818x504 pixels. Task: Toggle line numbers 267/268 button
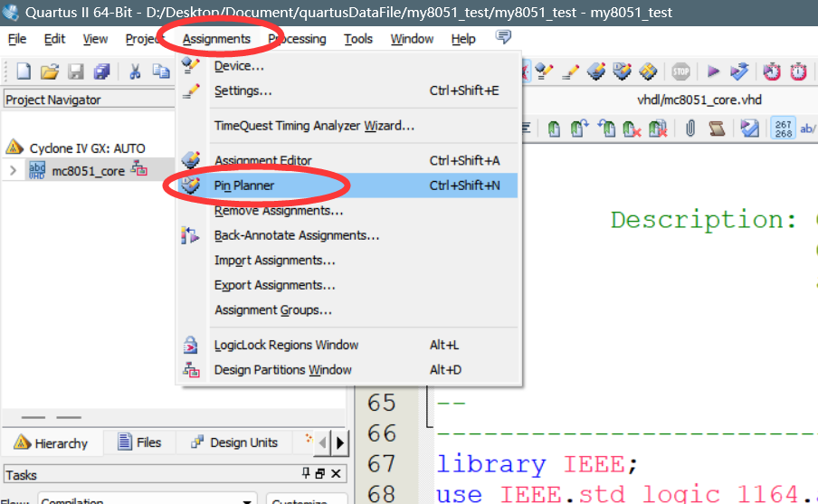pos(783,128)
